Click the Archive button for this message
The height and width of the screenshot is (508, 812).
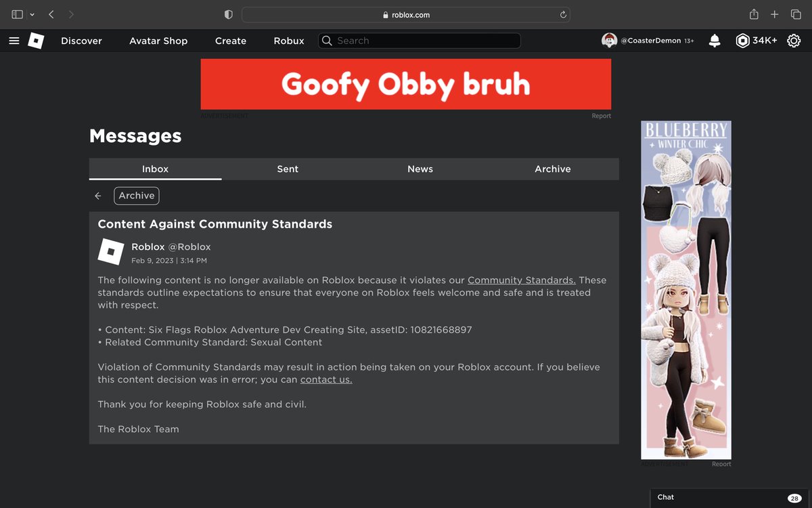click(x=137, y=196)
